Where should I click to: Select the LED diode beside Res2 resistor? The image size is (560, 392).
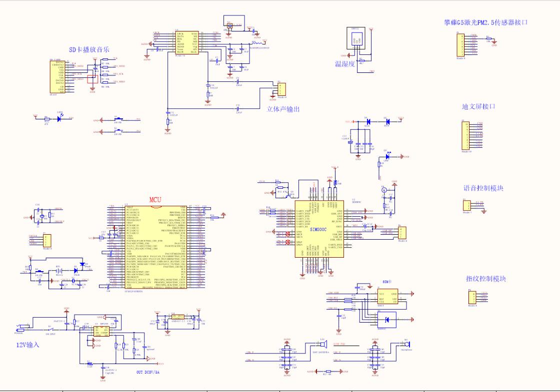59,118
